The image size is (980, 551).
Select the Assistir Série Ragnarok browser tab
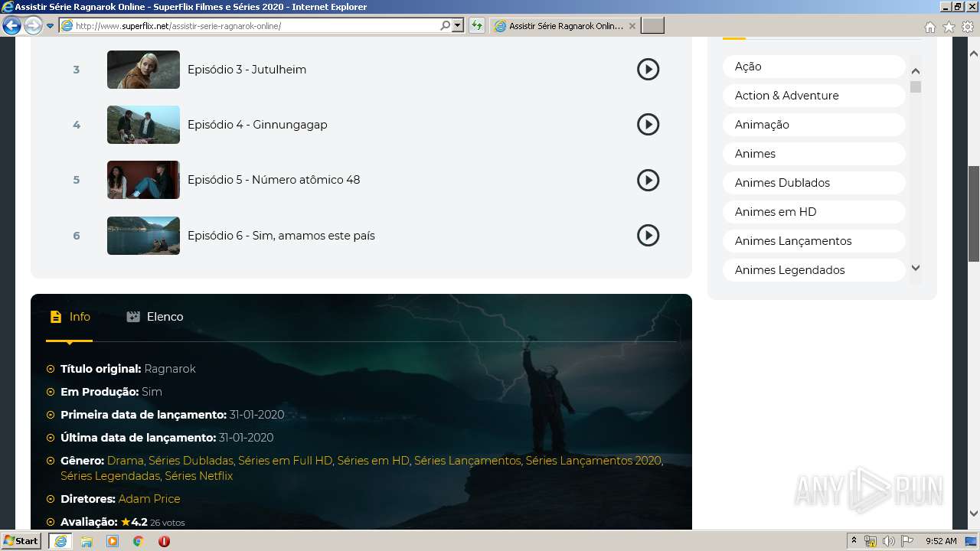coord(565,26)
